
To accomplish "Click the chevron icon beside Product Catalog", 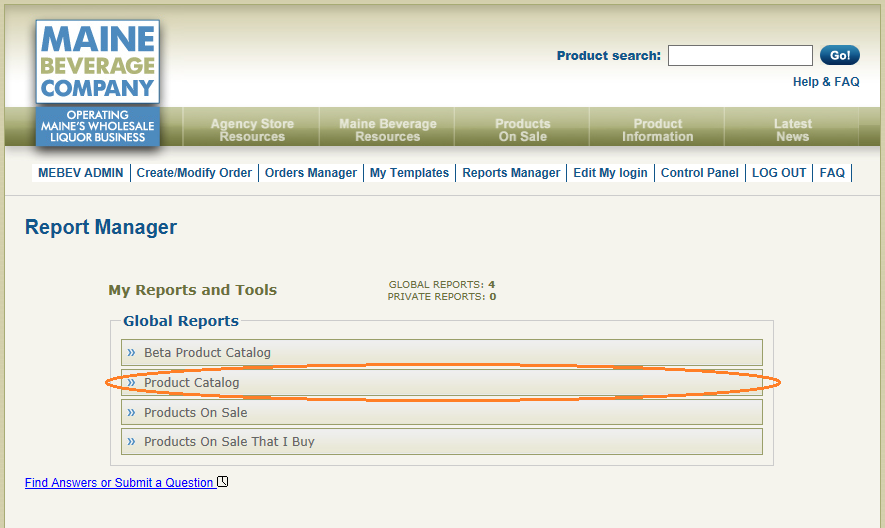I will [132, 382].
